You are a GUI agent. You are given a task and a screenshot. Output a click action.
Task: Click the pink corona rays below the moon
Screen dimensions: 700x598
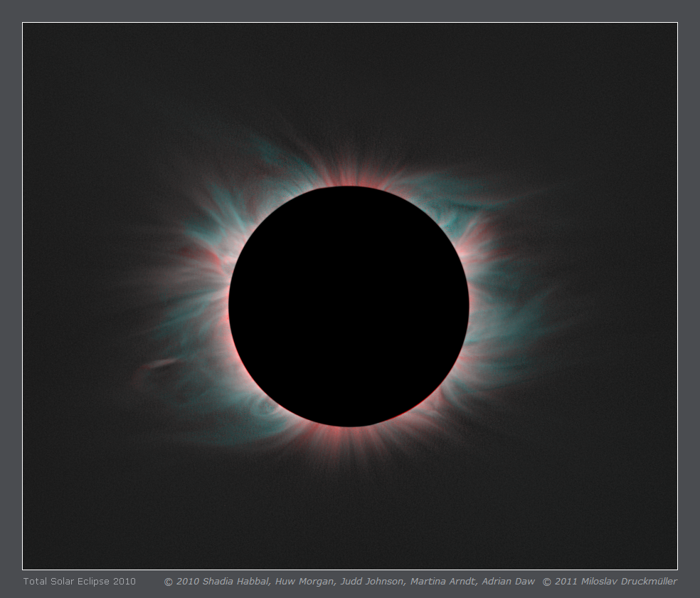coord(349,440)
